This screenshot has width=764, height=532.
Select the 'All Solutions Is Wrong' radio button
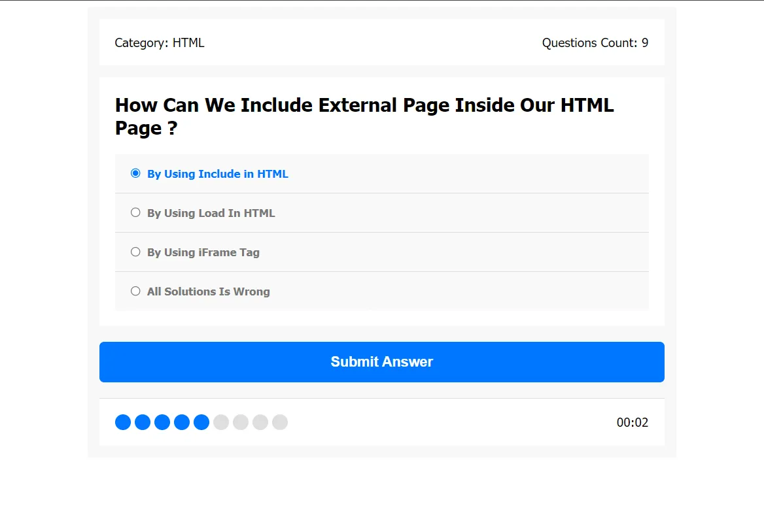coord(135,291)
